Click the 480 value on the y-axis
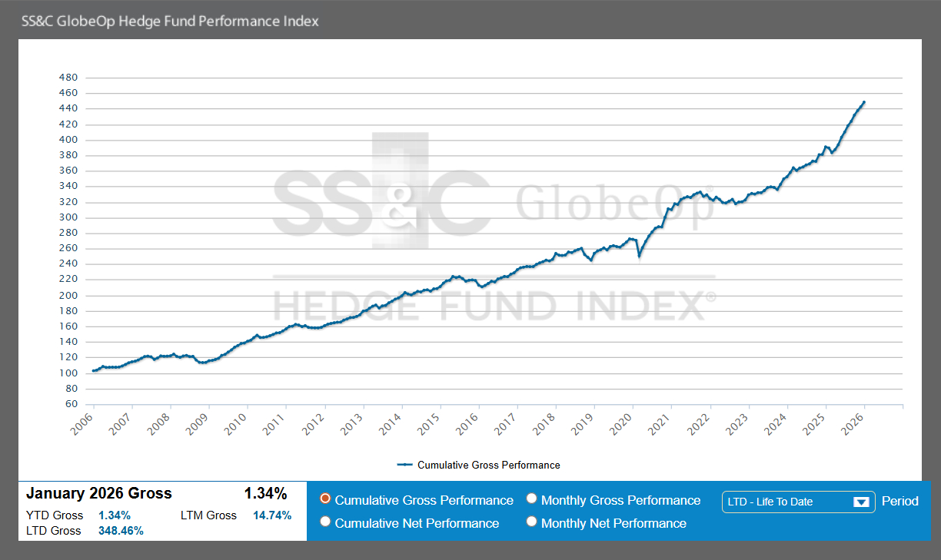 point(68,78)
